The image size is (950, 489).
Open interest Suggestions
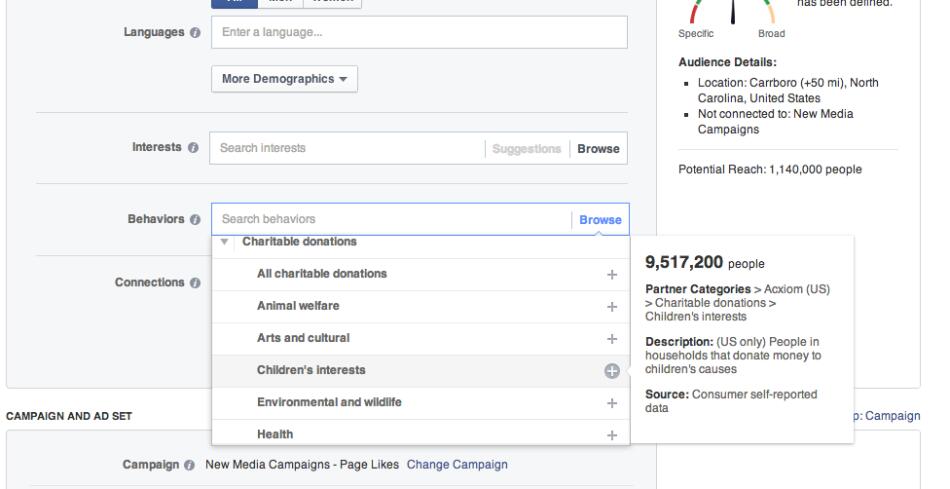click(x=526, y=148)
